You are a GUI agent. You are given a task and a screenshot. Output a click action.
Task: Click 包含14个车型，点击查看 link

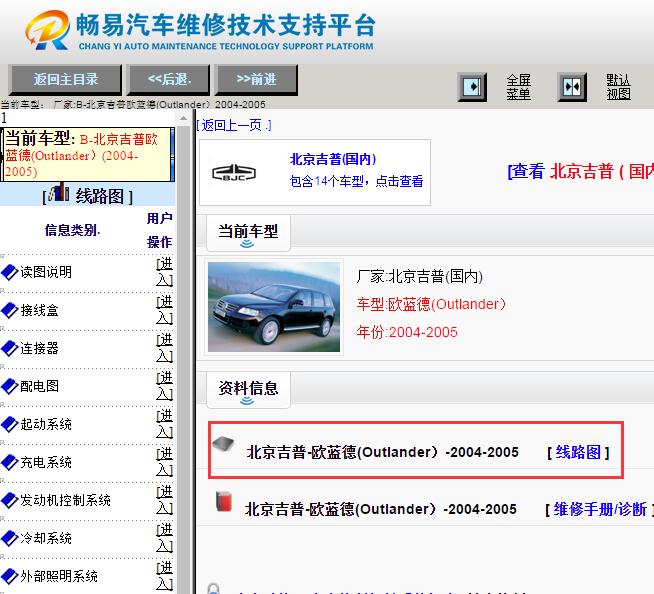click(x=356, y=181)
